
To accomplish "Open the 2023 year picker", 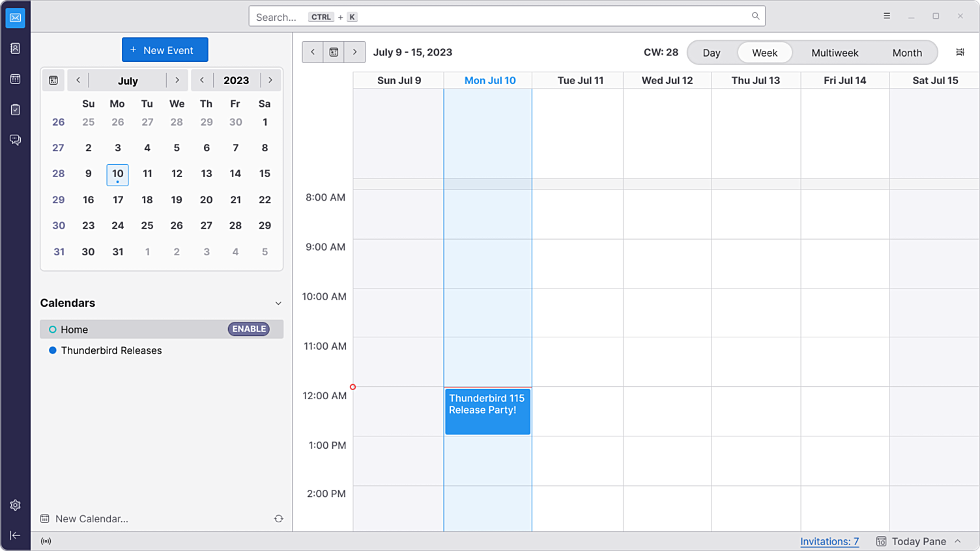I will click(x=236, y=80).
